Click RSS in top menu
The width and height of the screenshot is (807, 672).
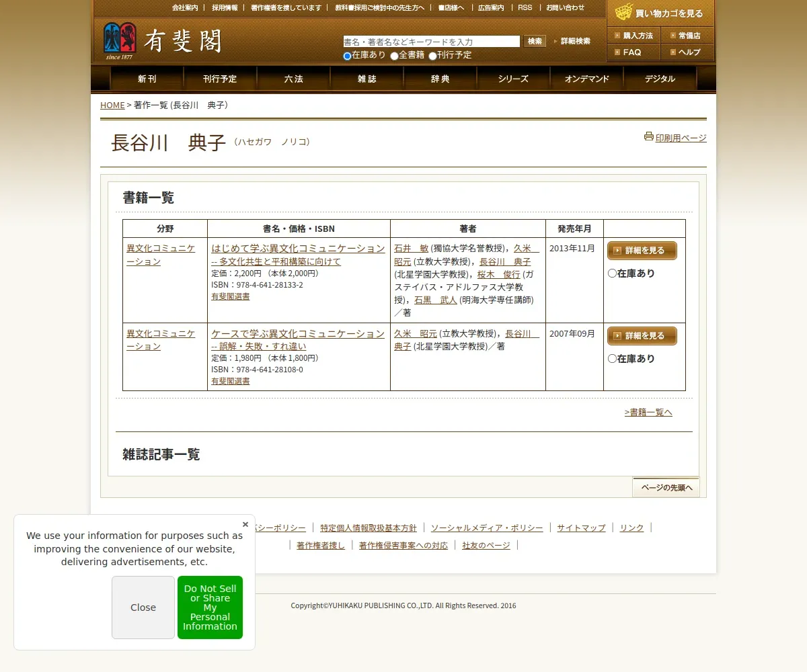tap(525, 8)
